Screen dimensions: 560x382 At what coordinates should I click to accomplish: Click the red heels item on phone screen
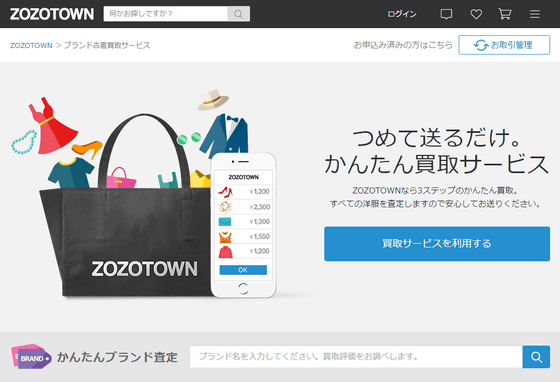point(225,192)
